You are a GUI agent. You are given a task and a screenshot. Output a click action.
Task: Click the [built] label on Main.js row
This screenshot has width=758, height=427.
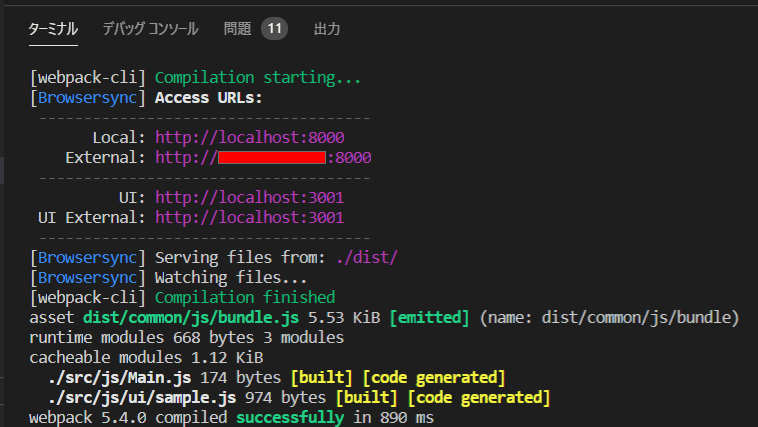point(321,378)
